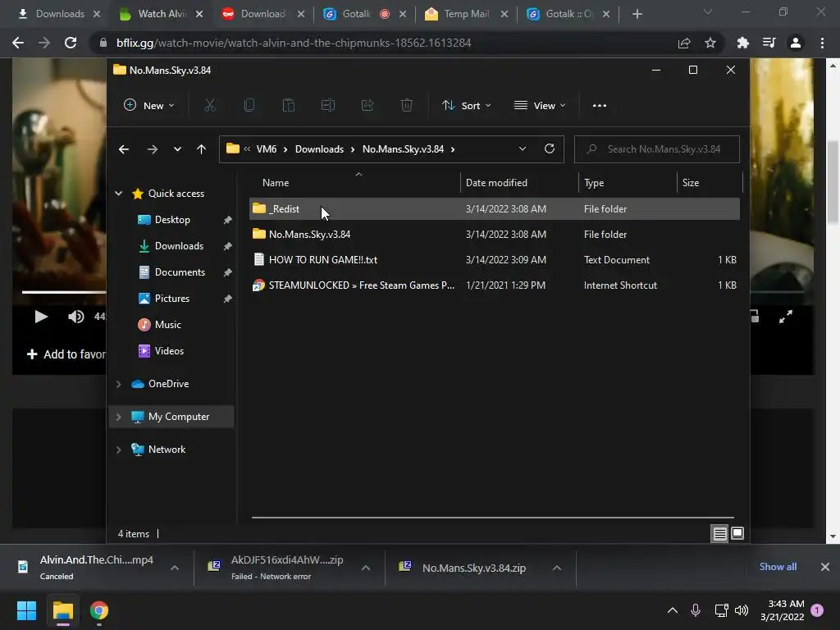Open the Sort options dropdown
Viewport: 840px width, 630px height.
[x=466, y=106]
